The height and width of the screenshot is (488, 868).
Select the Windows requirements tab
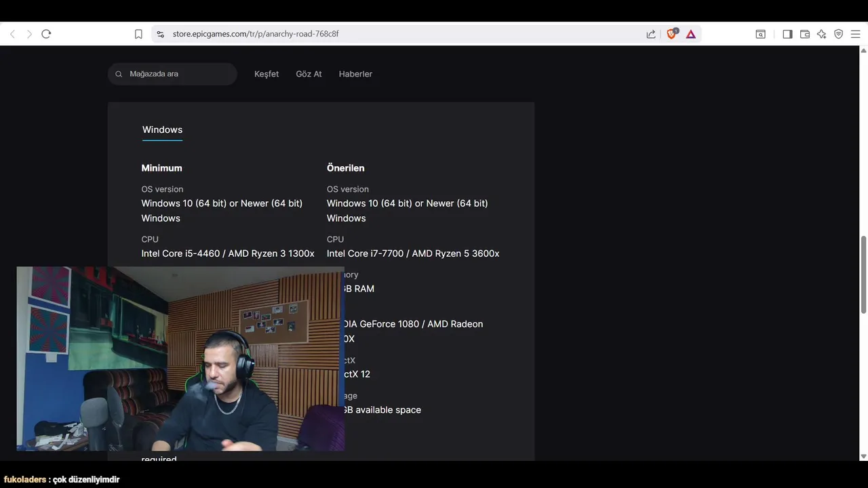(162, 129)
